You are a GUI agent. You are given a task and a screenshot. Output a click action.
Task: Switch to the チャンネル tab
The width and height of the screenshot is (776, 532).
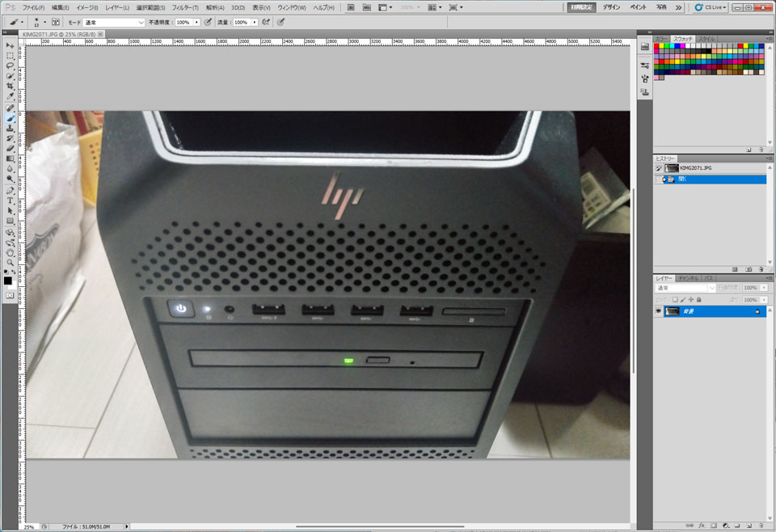(688, 278)
